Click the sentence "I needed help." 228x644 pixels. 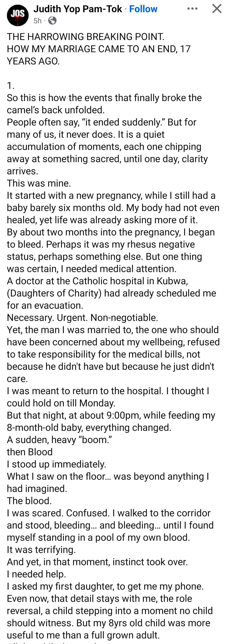point(36,574)
